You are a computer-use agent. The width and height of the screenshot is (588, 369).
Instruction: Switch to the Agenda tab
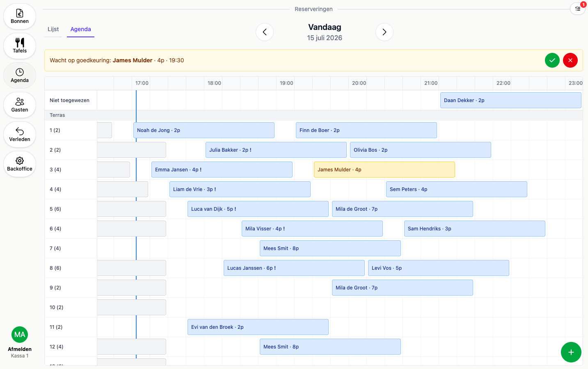point(80,29)
